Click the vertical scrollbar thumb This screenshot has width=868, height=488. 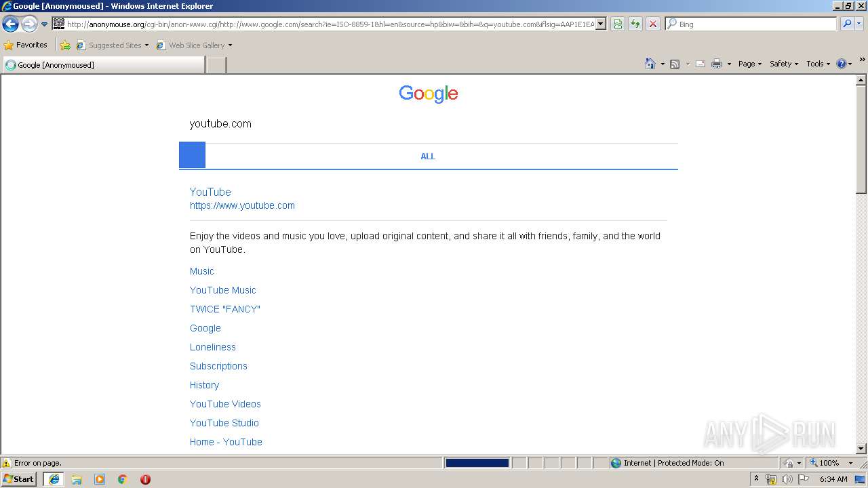[861, 139]
